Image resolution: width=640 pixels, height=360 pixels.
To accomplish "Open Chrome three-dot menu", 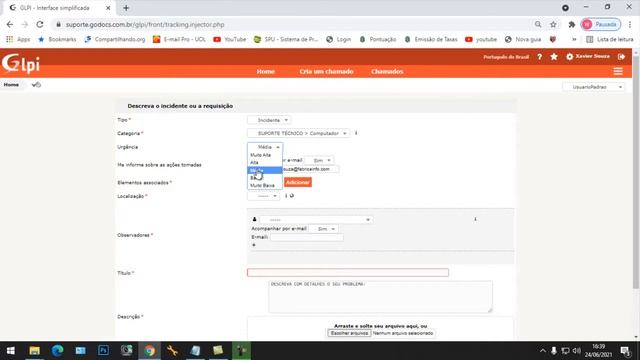I will tap(630, 24).
